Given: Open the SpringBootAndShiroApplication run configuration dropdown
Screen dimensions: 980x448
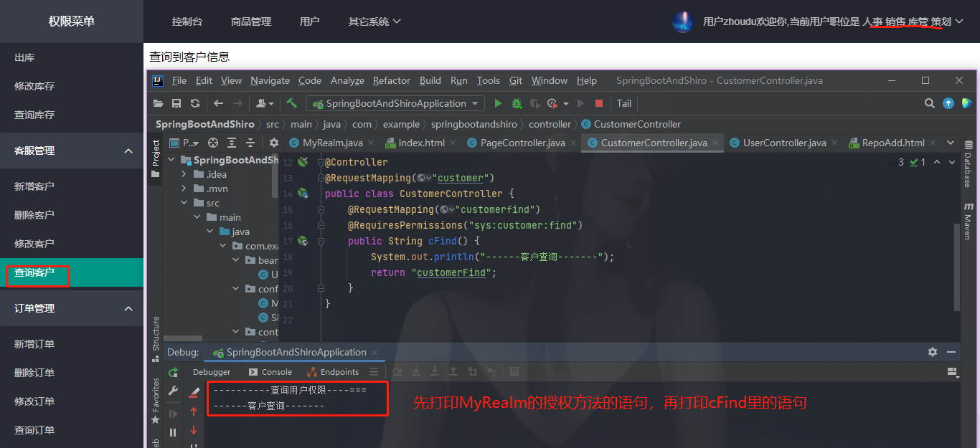Looking at the screenshot, I should point(395,103).
